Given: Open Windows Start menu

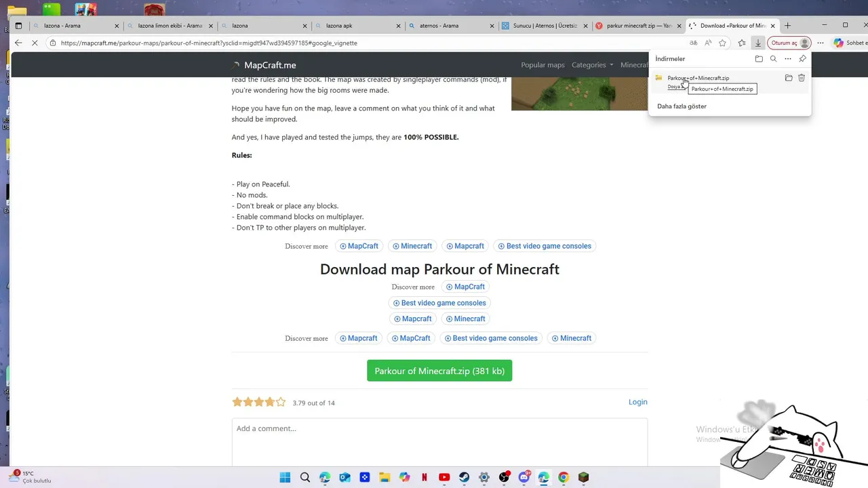Looking at the screenshot, I should [x=285, y=477].
